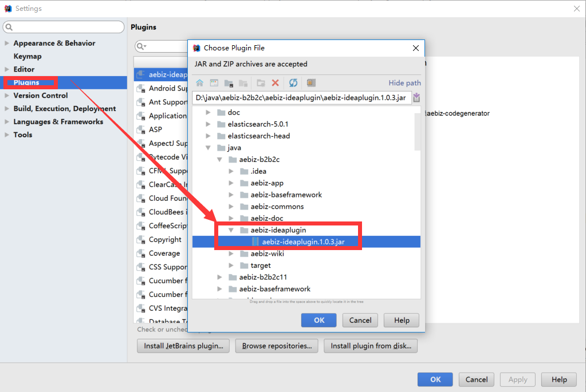Click the Settings search box
586x392 pixels.
pyautogui.click(x=64, y=27)
